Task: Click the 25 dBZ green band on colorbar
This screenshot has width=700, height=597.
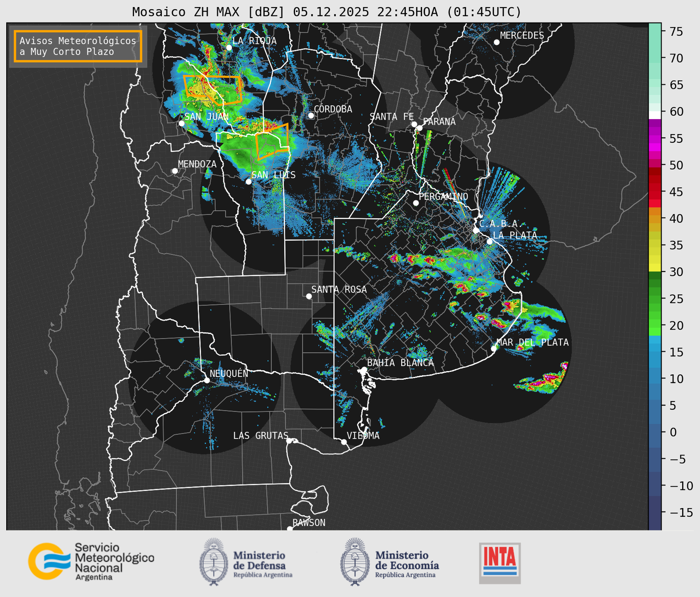Action: coord(655,299)
